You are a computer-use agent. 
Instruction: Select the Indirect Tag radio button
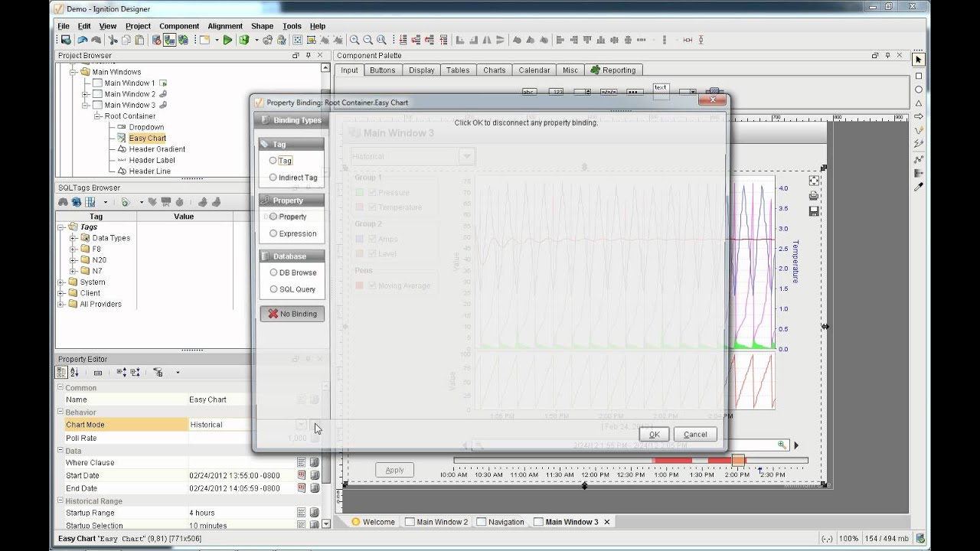pyautogui.click(x=273, y=178)
